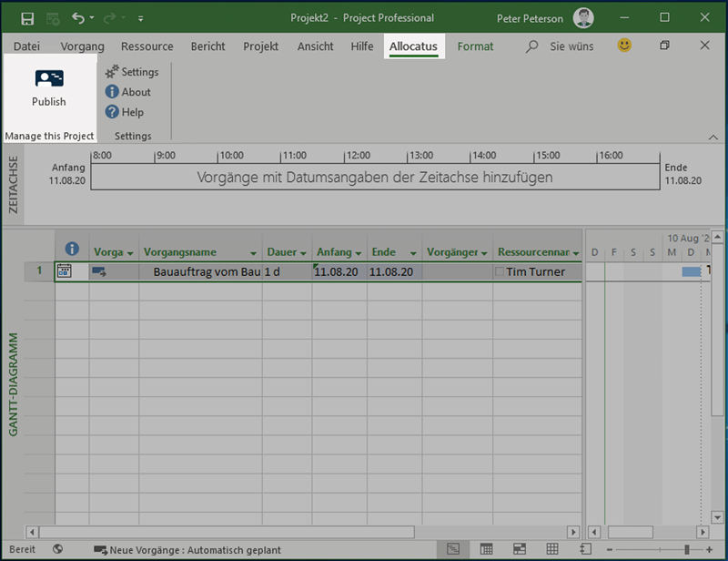Viewport: 728px width, 561px height.
Task: Select the Bauauftrag vom Bau task cell
Action: pyautogui.click(x=200, y=272)
